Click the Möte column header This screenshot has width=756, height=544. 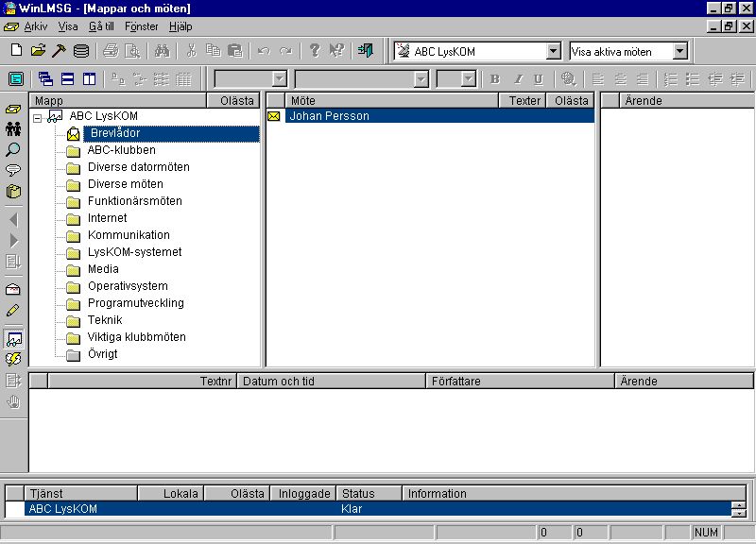click(x=391, y=101)
